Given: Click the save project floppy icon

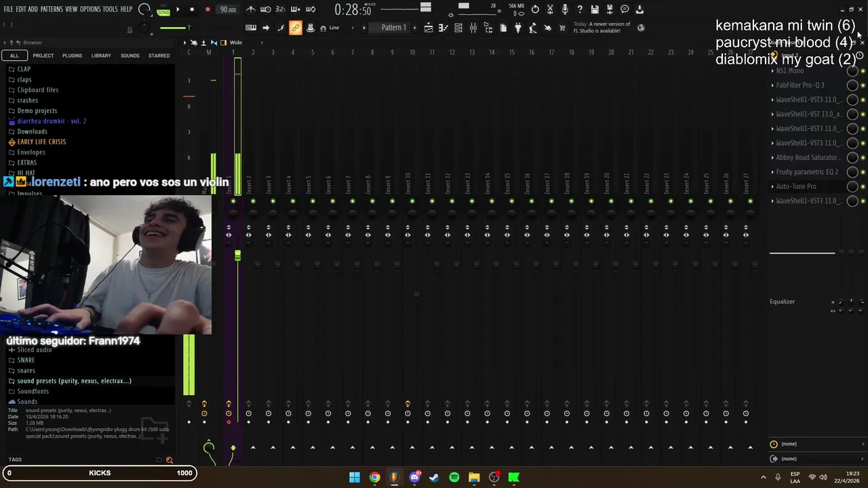Looking at the screenshot, I should 595,9.
